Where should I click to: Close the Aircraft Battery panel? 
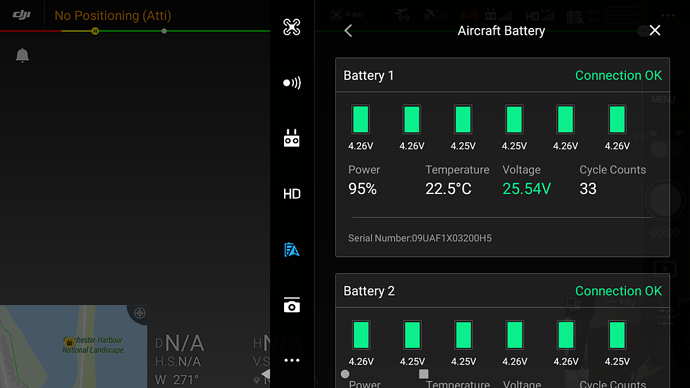(655, 30)
